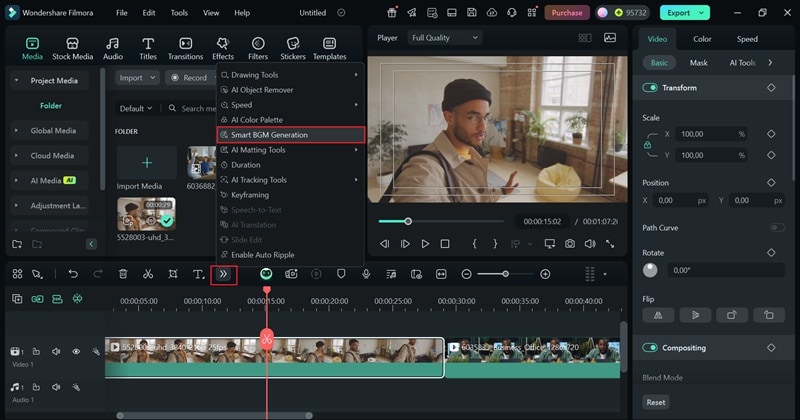800x420 pixels.
Task: Click the save project disk icon
Action: click(471, 13)
